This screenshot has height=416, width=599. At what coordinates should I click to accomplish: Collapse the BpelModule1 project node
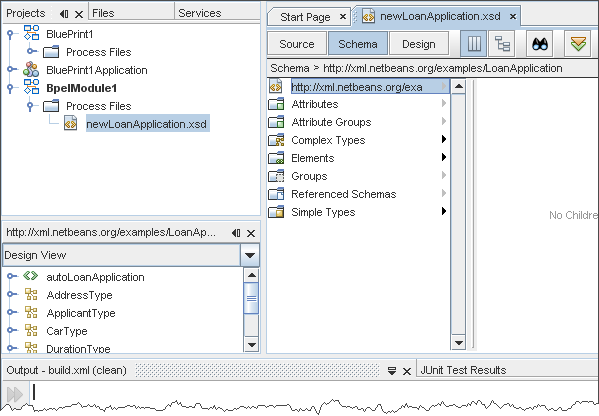point(11,89)
